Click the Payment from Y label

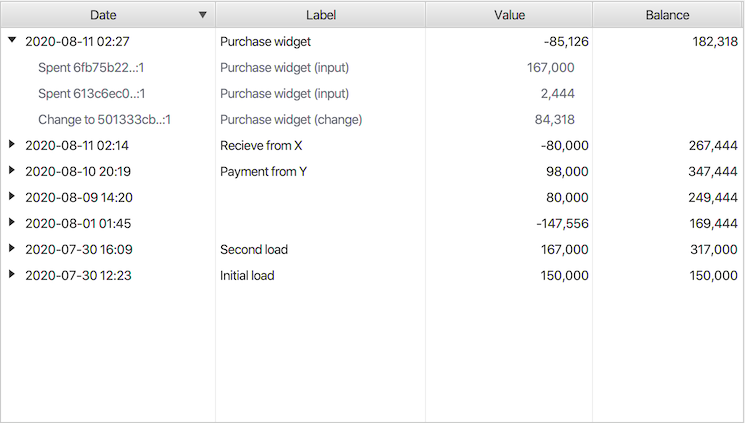[263, 171]
